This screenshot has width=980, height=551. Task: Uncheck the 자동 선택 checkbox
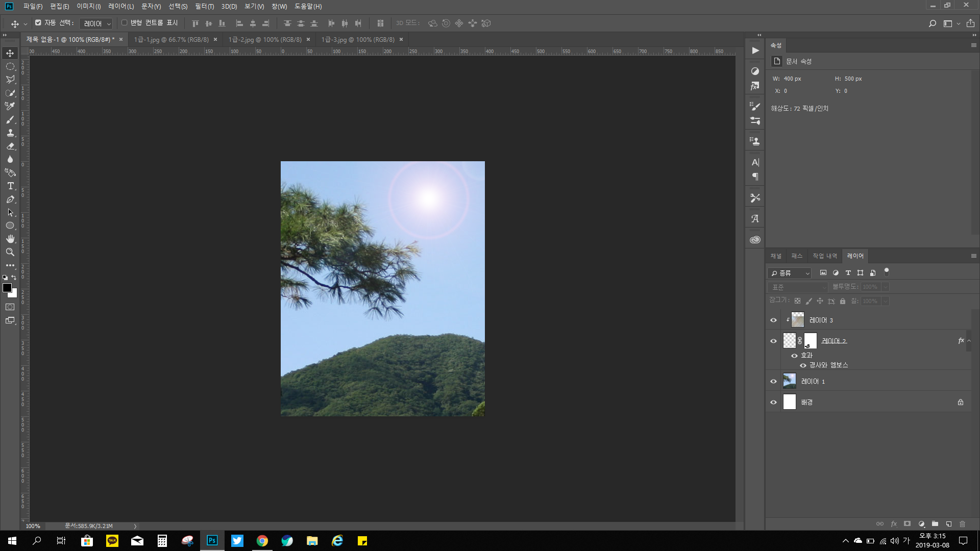(x=38, y=23)
